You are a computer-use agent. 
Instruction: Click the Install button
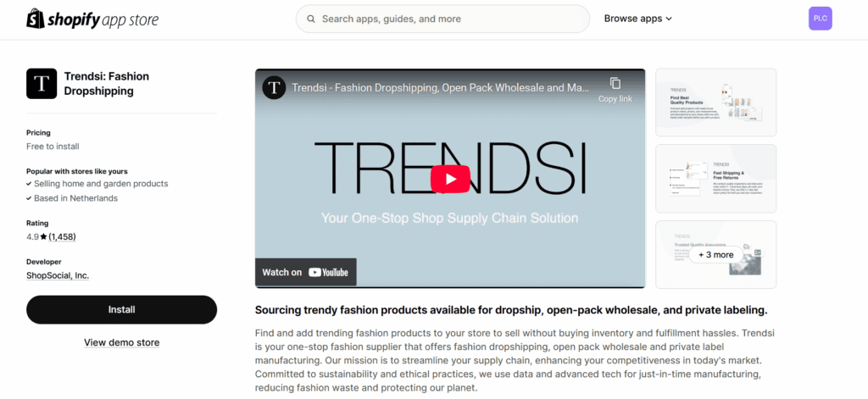[x=122, y=309]
